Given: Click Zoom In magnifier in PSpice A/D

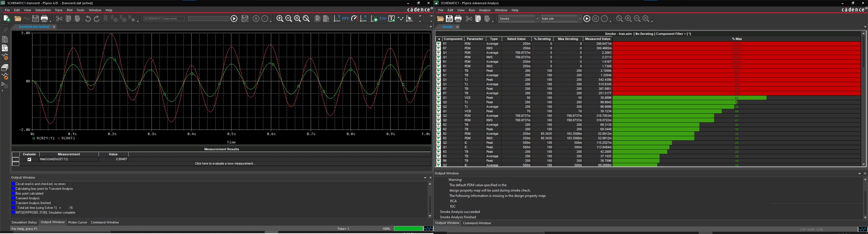Looking at the screenshot, I should [280, 19].
